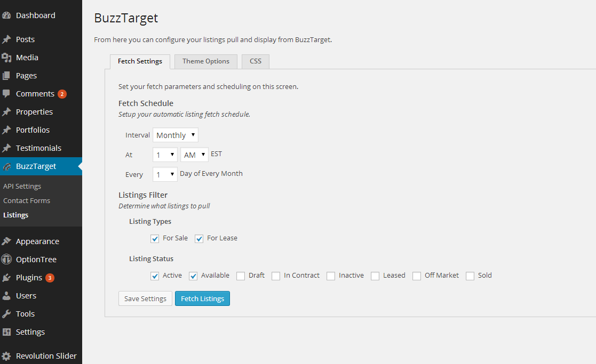Open Revolution Slider menu link
Screen dimensions: 596x364
46,356
